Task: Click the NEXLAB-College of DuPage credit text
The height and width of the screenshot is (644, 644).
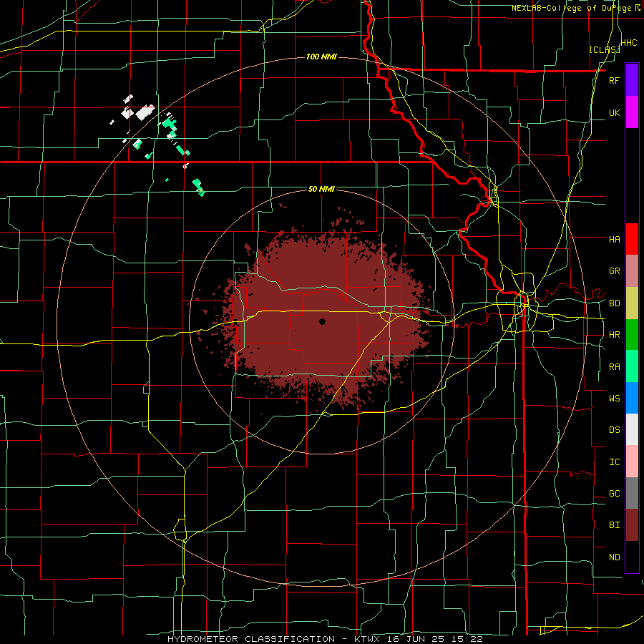Action: (572, 8)
